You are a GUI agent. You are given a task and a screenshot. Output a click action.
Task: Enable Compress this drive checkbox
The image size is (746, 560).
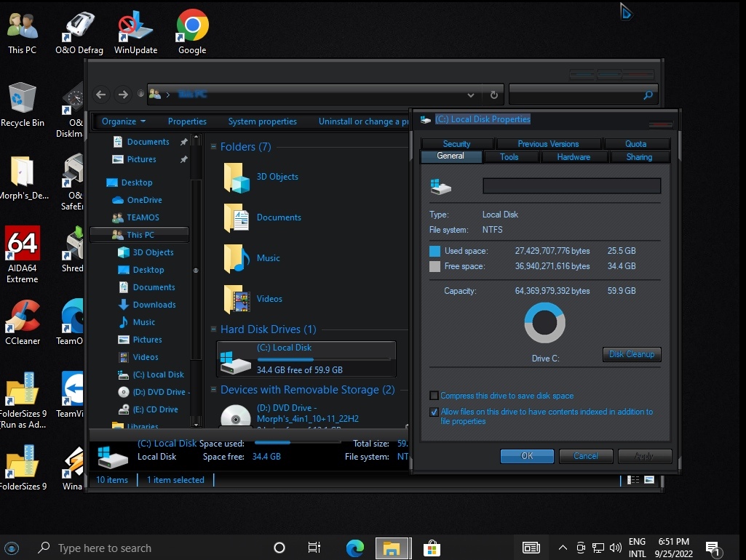coord(434,396)
